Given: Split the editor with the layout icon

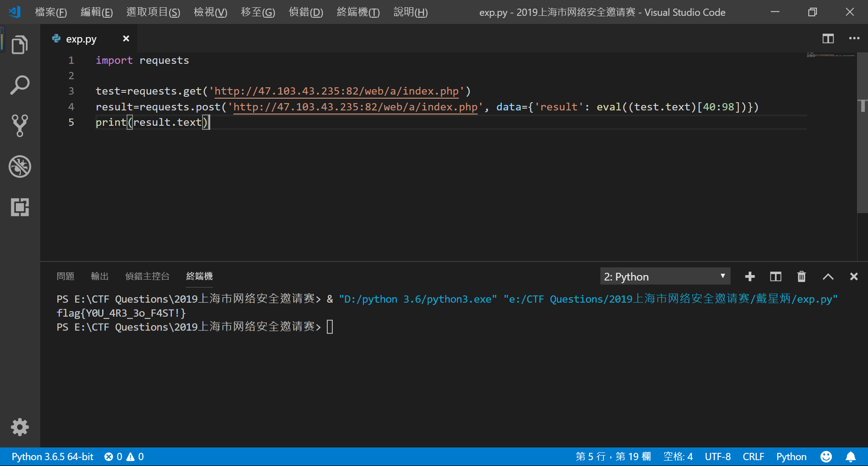Looking at the screenshot, I should pyautogui.click(x=828, y=38).
